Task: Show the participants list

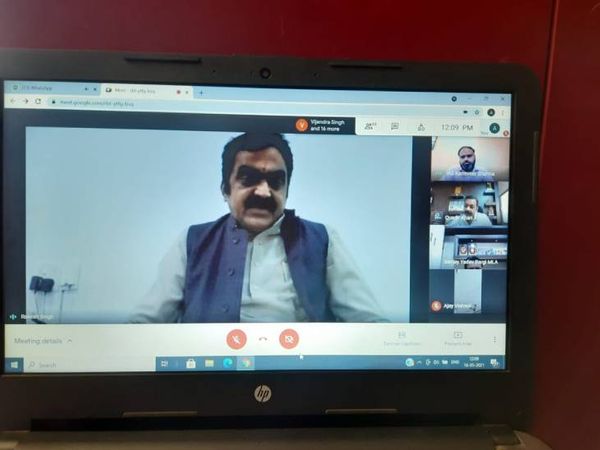Action: 370,126
